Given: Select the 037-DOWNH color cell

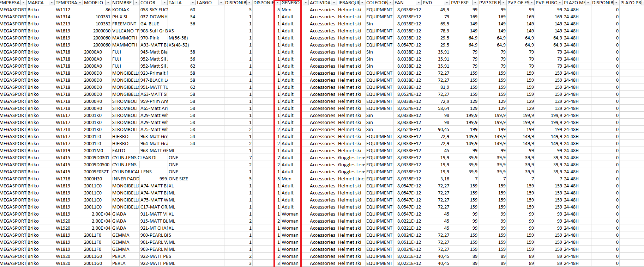Looking at the screenshot, I should pyautogui.click(x=154, y=17).
